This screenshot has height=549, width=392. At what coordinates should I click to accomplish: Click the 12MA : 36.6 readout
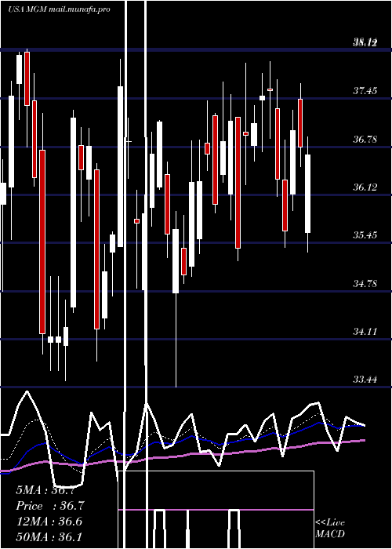pyautogui.click(x=49, y=522)
